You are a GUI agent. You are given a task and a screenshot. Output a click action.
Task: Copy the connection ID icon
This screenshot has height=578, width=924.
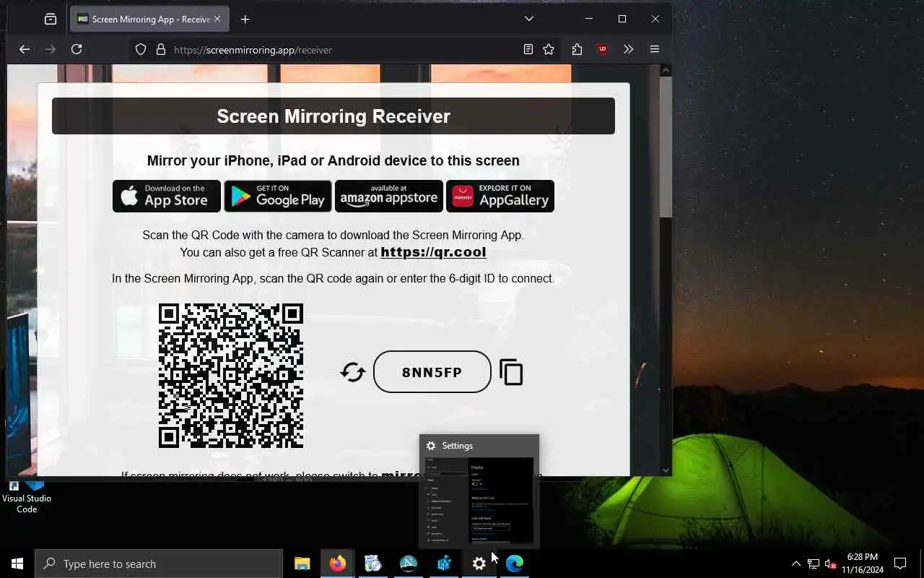coord(511,372)
